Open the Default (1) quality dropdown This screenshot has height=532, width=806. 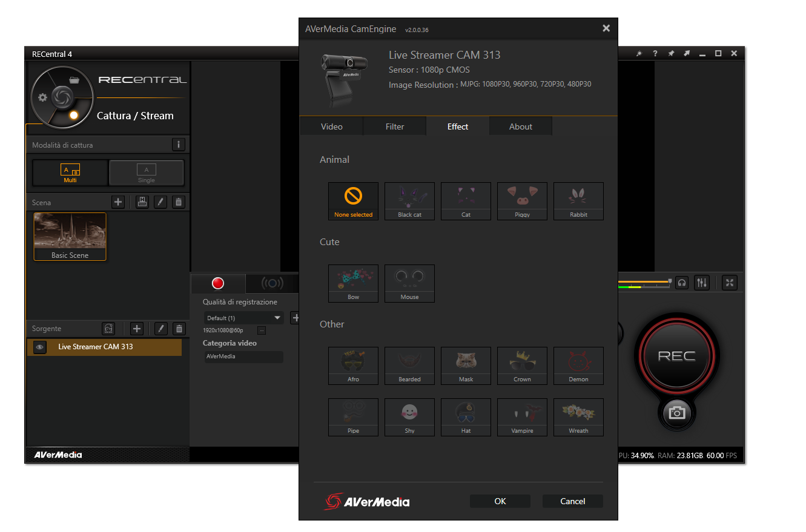point(243,318)
